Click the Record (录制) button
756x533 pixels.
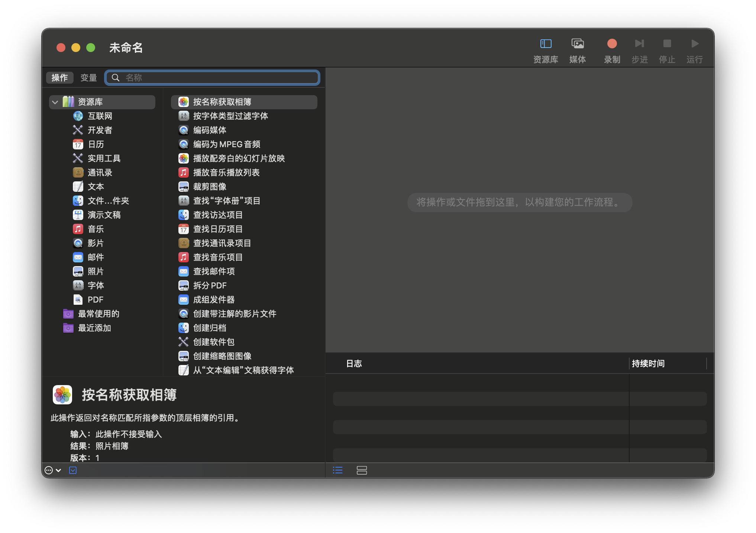click(612, 44)
